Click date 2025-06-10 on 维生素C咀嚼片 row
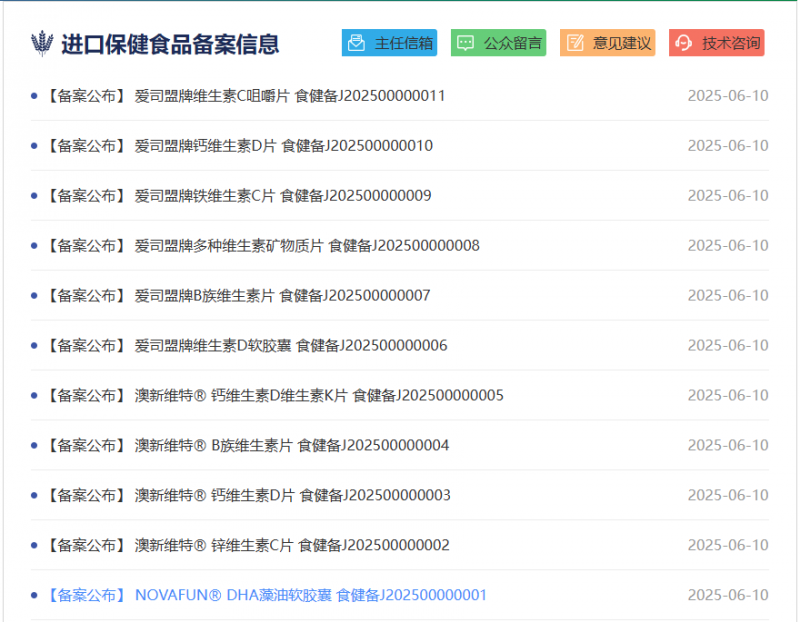Image resolution: width=800 pixels, height=622 pixels. pos(728,96)
